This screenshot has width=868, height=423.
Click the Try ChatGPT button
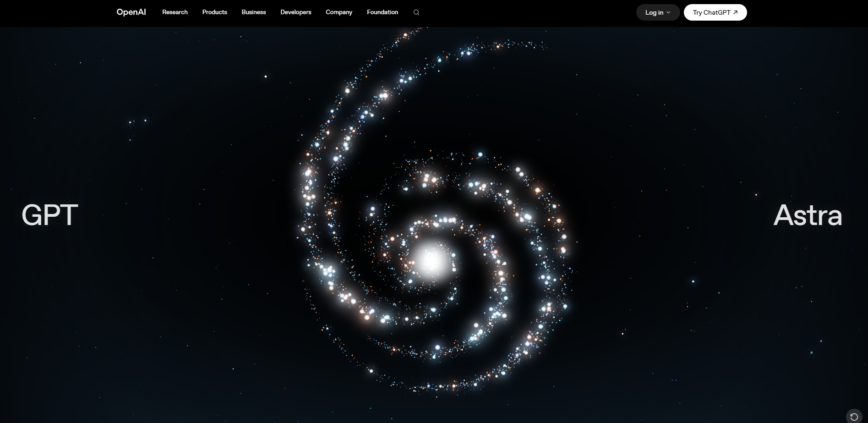715,12
